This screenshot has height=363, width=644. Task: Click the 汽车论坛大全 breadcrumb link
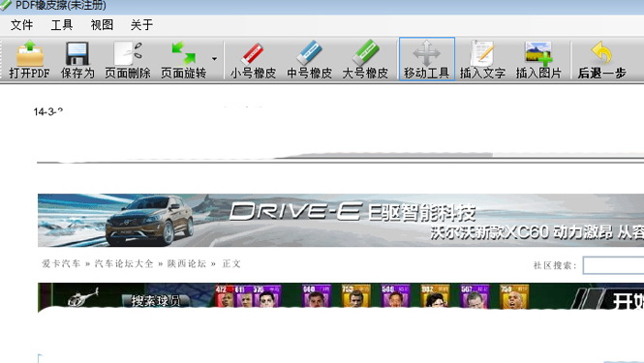[124, 263]
